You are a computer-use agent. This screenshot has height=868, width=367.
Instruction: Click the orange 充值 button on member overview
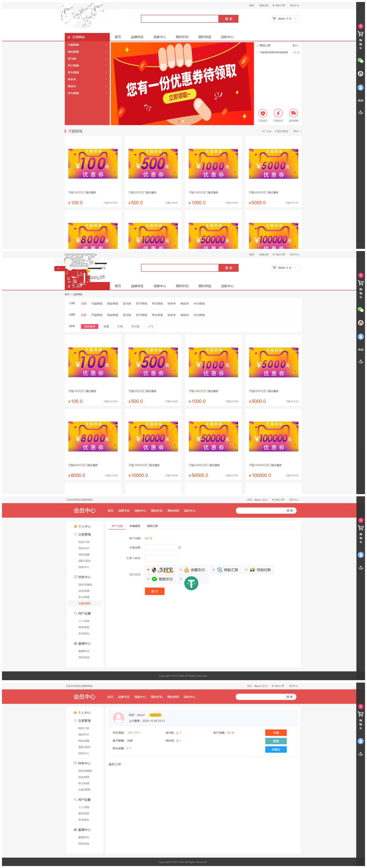click(x=276, y=733)
